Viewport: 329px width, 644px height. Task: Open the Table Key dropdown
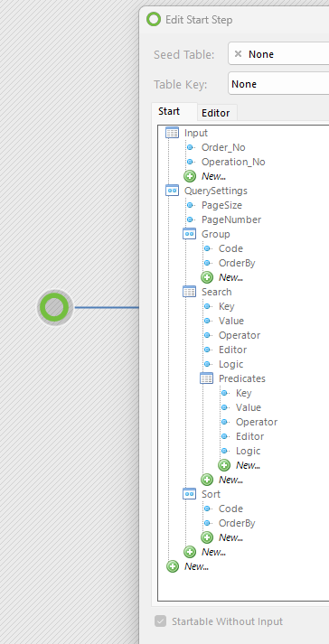[278, 84]
